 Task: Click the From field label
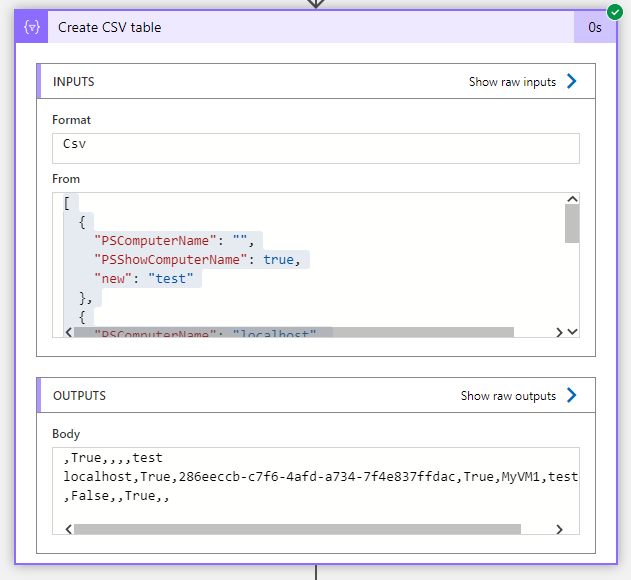click(x=66, y=179)
